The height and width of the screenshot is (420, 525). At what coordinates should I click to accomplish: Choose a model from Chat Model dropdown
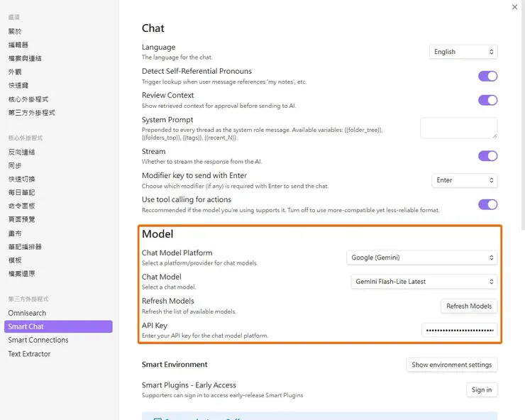coord(422,282)
